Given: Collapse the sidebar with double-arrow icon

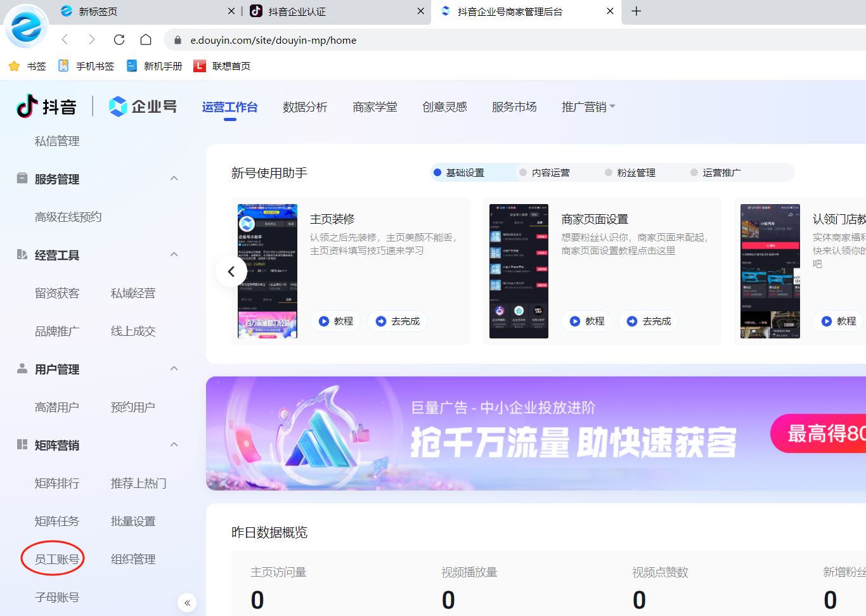Looking at the screenshot, I should tap(187, 603).
